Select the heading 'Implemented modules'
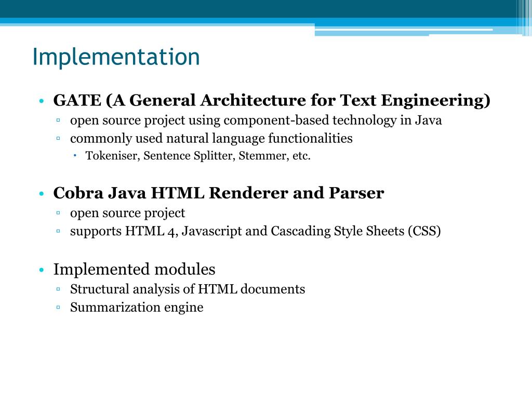 point(134,270)
